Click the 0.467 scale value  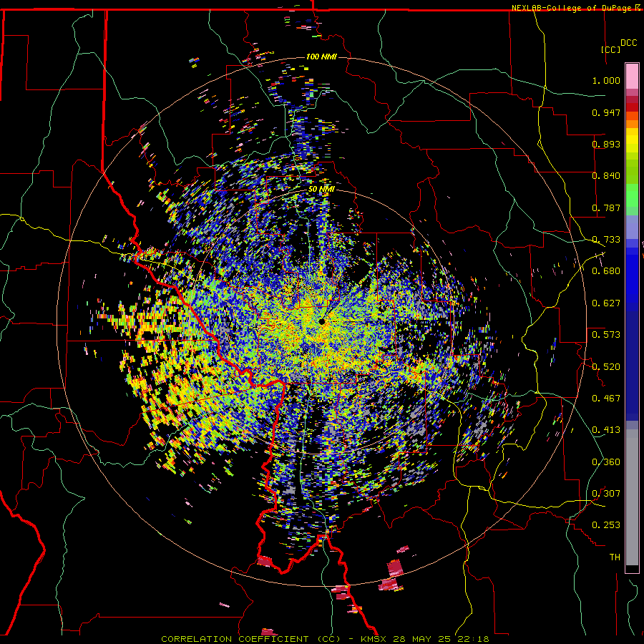(606, 398)
